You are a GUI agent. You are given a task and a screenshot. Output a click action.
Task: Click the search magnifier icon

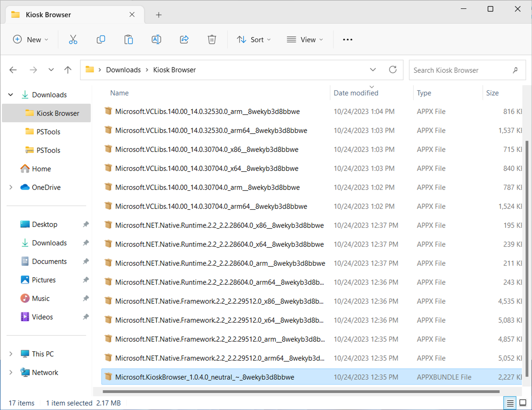click(x=515, y=70)
